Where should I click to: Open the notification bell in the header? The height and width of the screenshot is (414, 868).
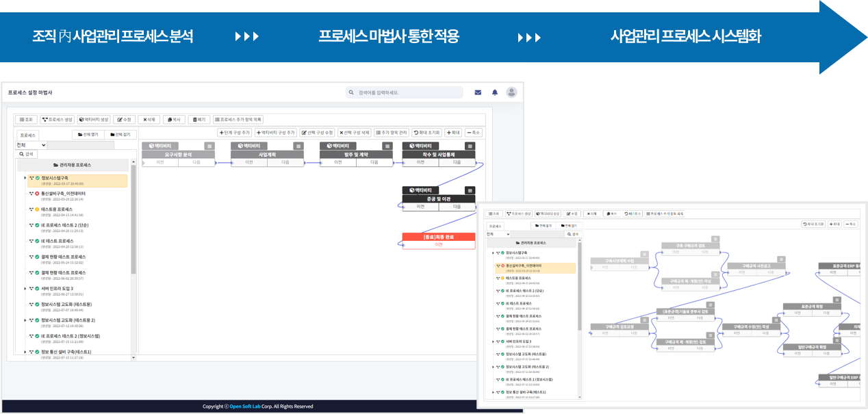click(494, 92)
